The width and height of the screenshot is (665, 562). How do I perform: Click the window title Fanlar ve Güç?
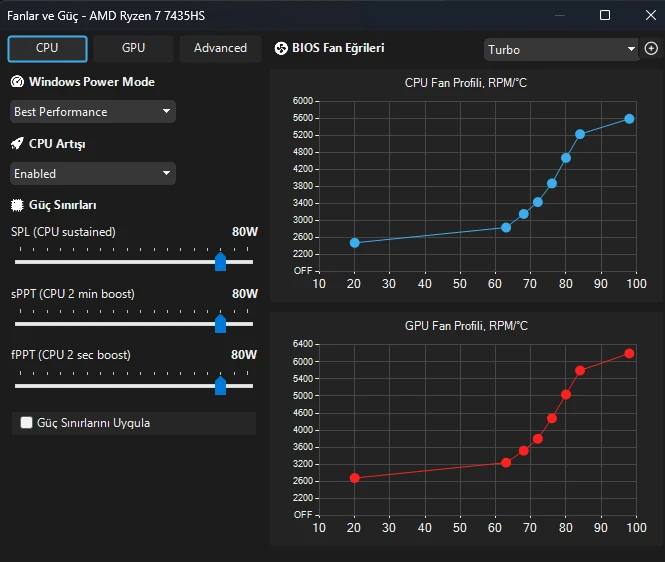[x=106, y=16]
